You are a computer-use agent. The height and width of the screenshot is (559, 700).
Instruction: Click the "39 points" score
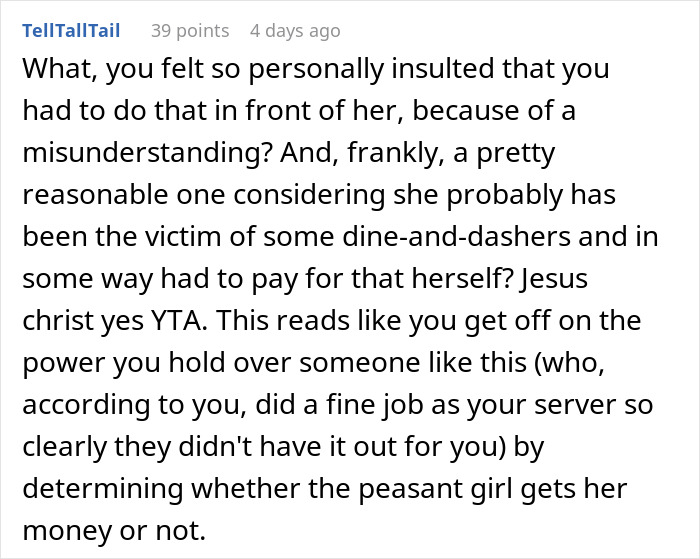pyautogui.click(x=190, y=31)
